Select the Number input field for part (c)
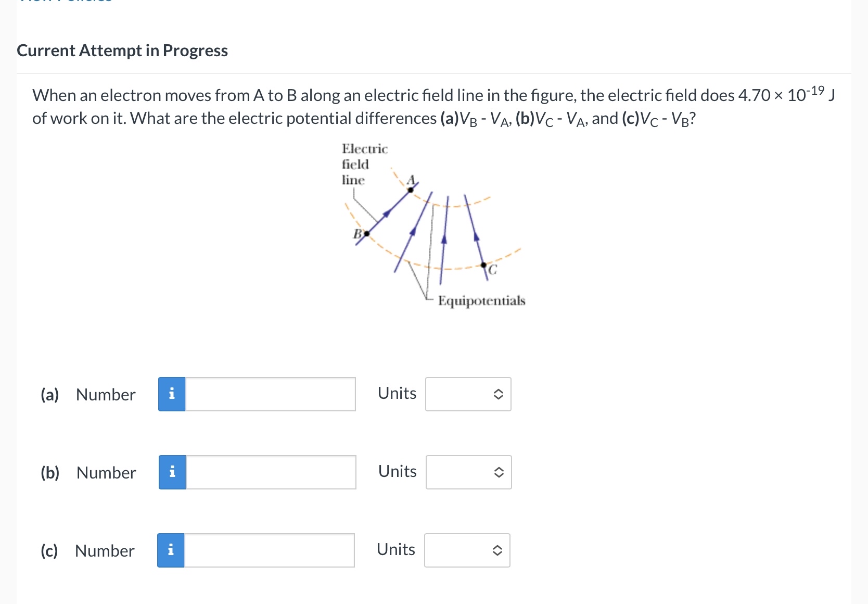This screenshot has width=868, height=604. point(269,550)
